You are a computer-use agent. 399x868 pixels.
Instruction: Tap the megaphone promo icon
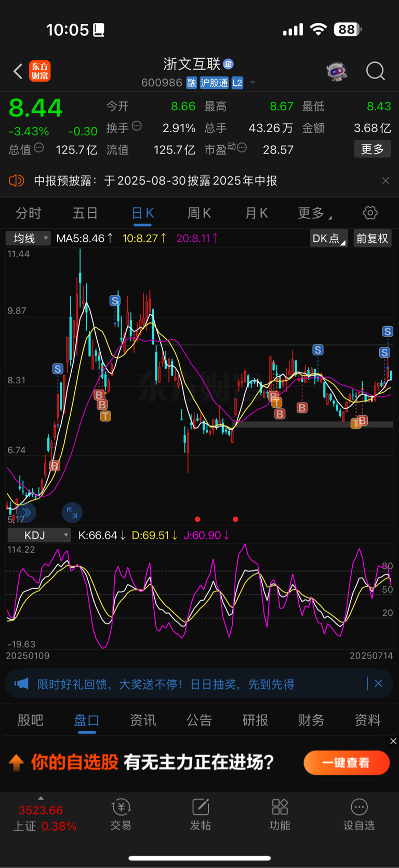[21, 683]
